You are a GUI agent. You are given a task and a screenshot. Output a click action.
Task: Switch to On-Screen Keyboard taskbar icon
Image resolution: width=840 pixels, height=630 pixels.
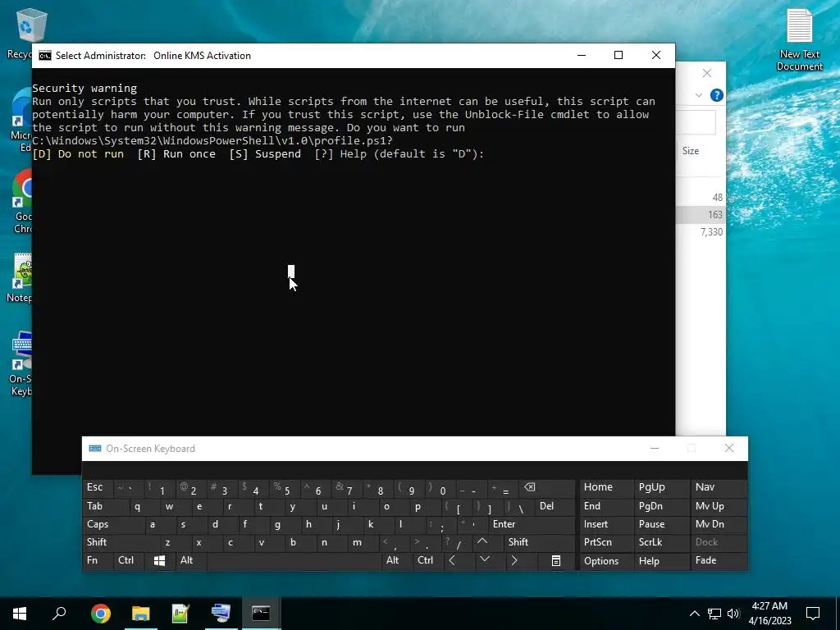[221, 614]
